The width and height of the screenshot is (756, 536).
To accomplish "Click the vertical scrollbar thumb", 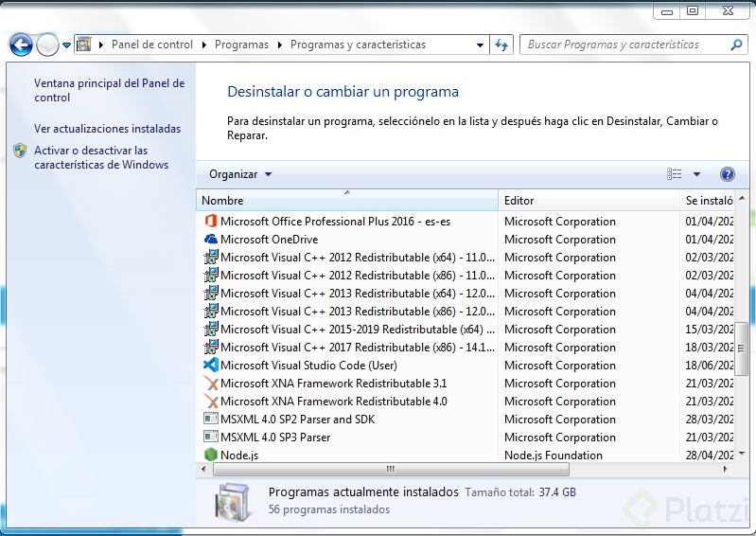I will pyautogui.click(x=742, y=348).
